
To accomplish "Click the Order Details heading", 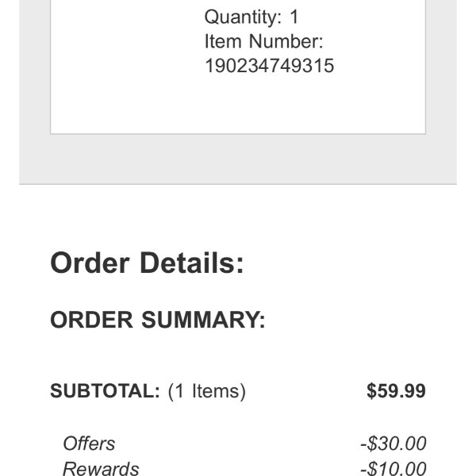I will point(147,263).
